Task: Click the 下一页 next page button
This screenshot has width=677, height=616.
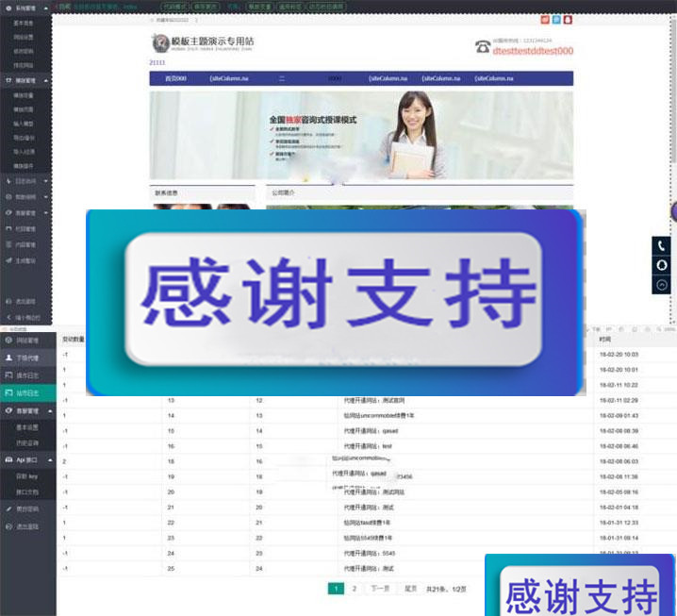Action: point(379,589)
